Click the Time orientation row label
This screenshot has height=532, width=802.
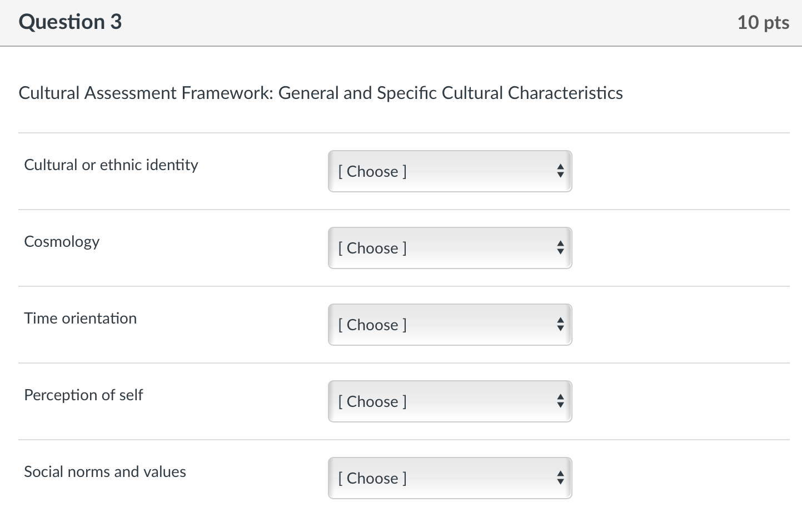point(80,318)
